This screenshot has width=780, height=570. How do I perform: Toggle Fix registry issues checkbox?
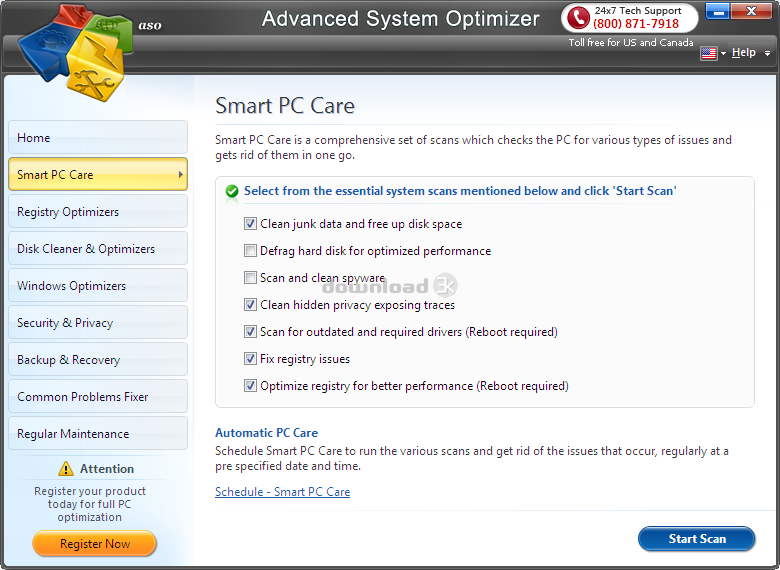250,359
